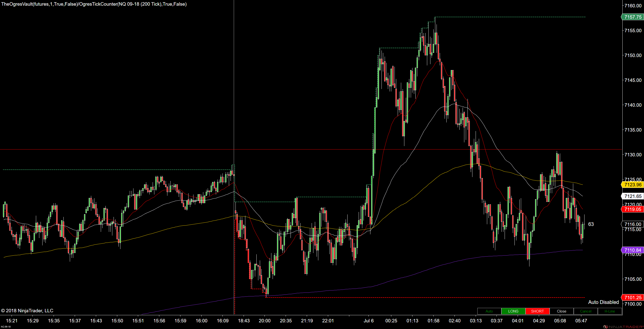Click the Cancel orders button
644x329 pixels.
pos(585,311)
